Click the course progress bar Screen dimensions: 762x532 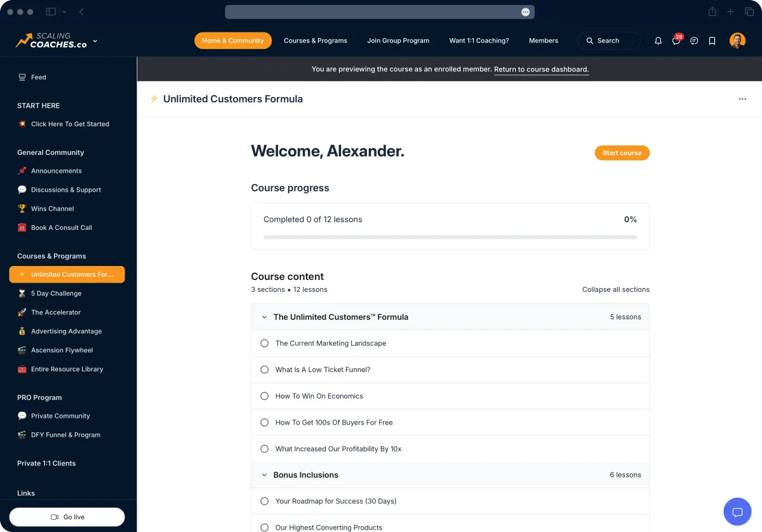(x=450, y=237)
